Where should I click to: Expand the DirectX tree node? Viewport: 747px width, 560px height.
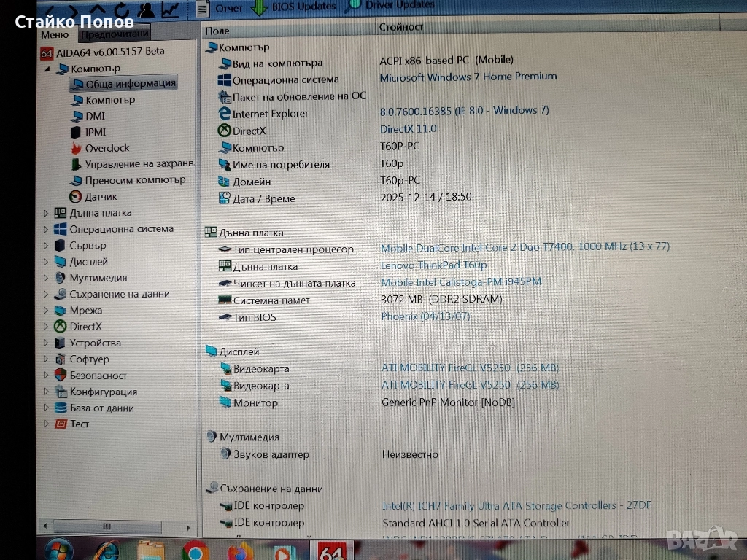[x=46, y=327]
